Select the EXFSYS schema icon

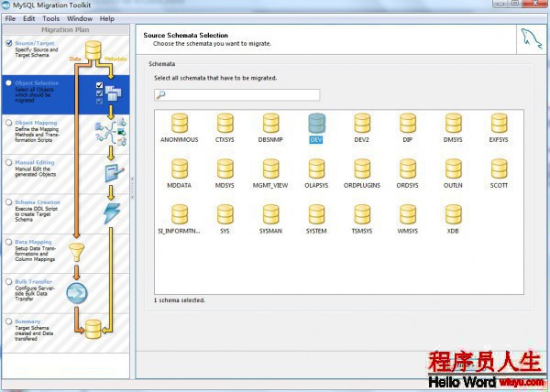point(499,124)
